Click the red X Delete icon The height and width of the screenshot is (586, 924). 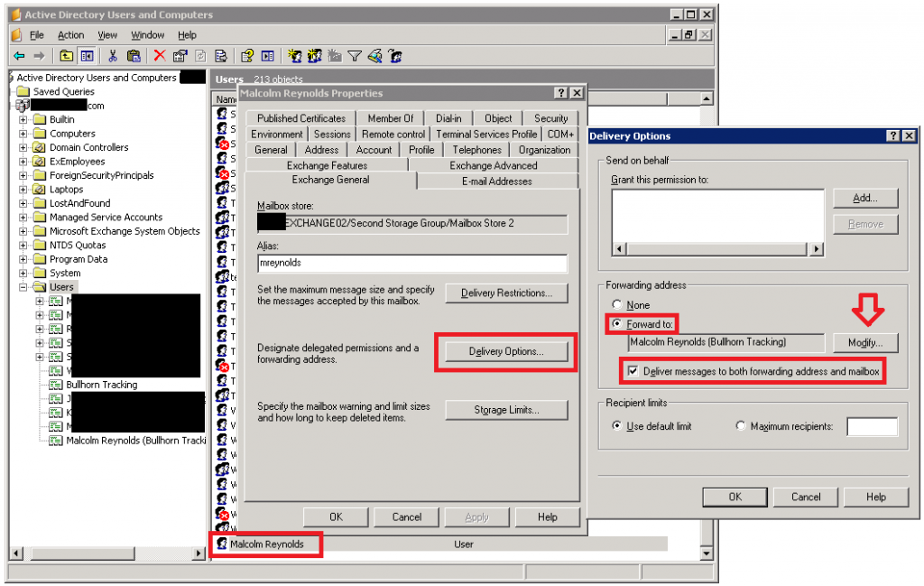pyautogui.click(x=160, y=56)
